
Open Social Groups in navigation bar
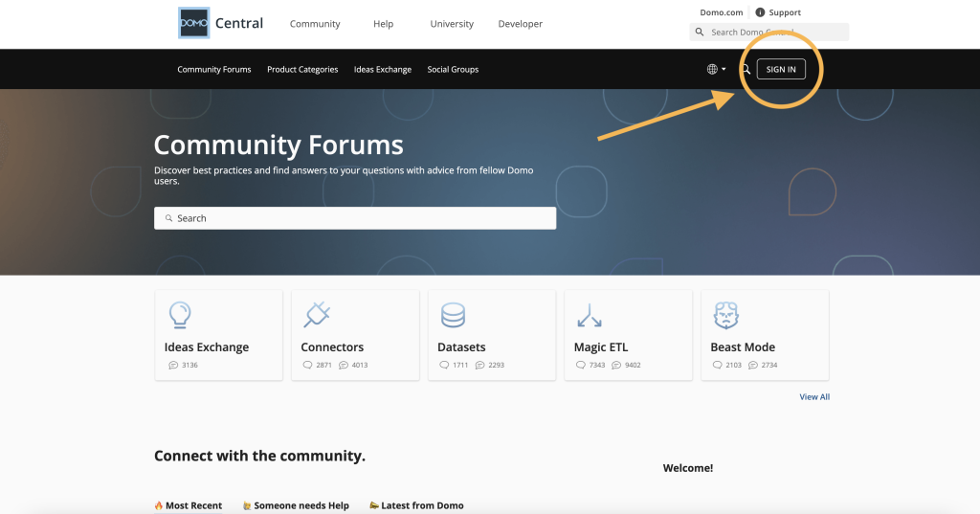coord(453,69)
